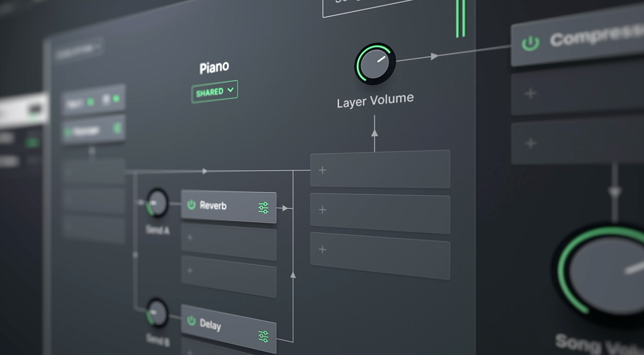Open the Delay effect settings sliders icon
Viewport: 644px width, 355px height.
[263, 336]
